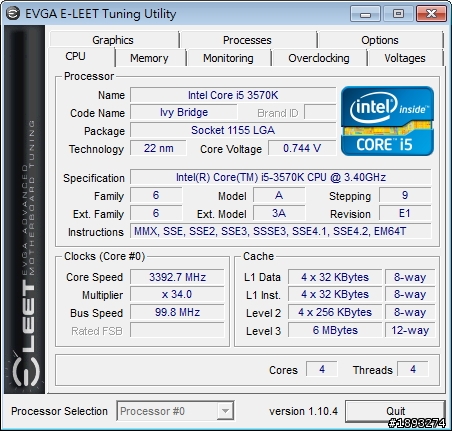Click the L1 Inst. size '4 x 32 KBytes'
The image size is (452, 431).
coord(335,294)
